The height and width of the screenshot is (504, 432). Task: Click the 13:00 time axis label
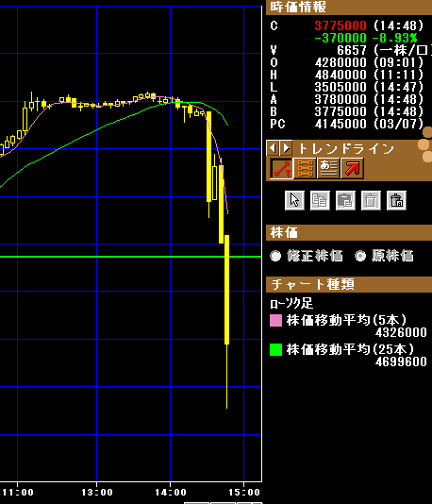(x=96, y=493)
